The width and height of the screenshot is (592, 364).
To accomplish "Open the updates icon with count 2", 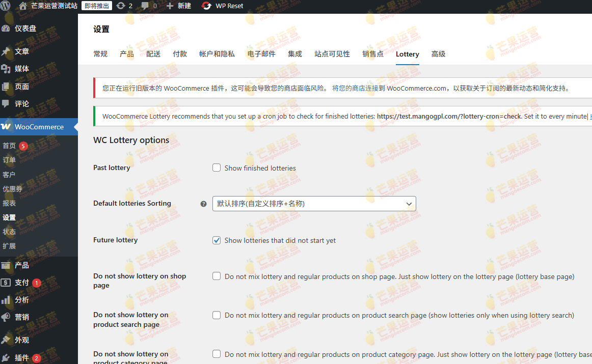I will 121,6.
